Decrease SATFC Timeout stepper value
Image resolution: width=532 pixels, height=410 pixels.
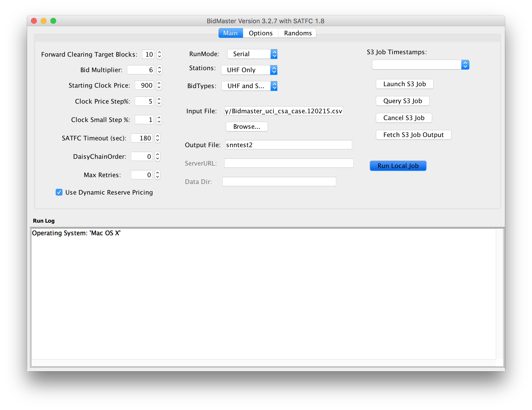click(x=158, y=141)
